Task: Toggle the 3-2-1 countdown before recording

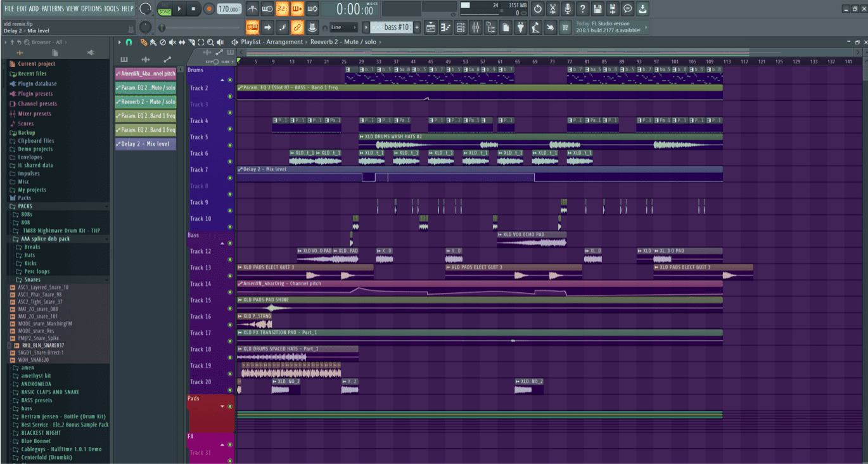Action: (x=282, y=9)
